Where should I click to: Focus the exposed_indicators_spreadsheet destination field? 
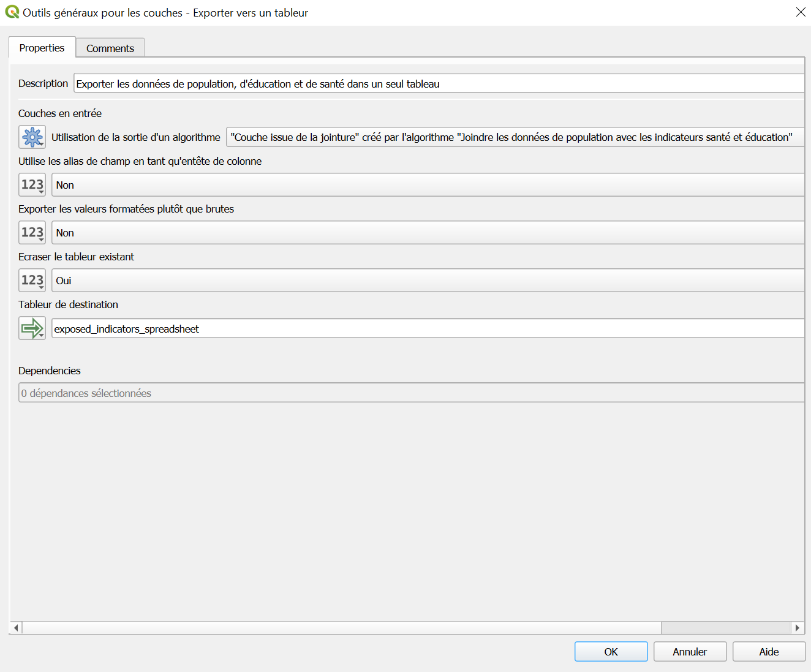tap(428, 329)
